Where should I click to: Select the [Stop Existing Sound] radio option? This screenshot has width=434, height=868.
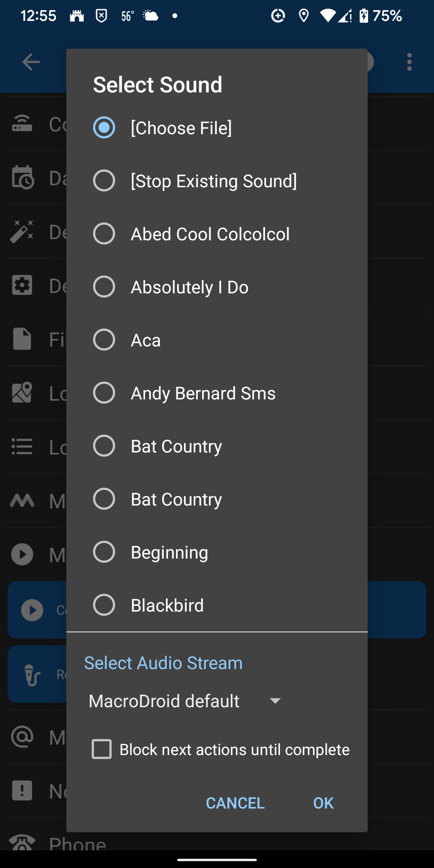pos(104,181)
